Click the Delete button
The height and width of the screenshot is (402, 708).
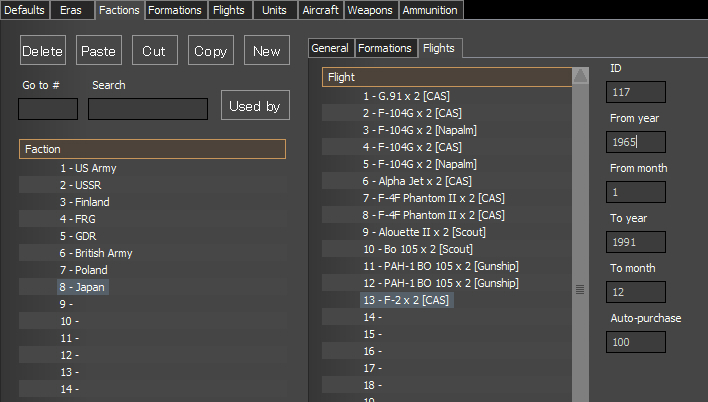tap(43, 50)
